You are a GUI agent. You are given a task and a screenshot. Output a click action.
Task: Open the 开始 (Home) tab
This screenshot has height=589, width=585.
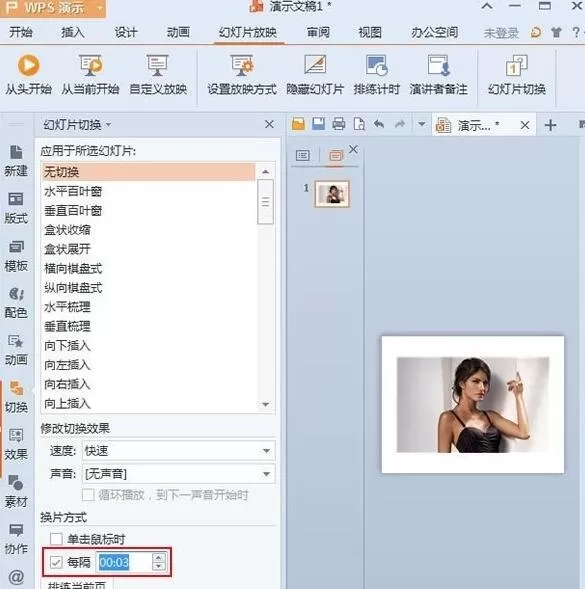tap(20, 32)
